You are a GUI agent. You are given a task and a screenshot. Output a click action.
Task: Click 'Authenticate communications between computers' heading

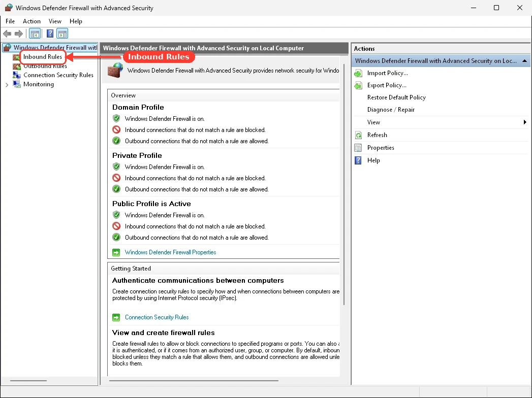(x=198, y=280)
